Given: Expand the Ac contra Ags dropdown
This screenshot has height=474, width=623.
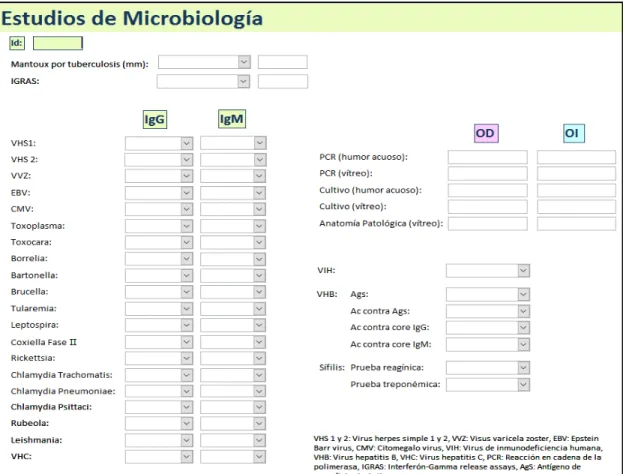Looking at the screenshot, I should [524, 311].
